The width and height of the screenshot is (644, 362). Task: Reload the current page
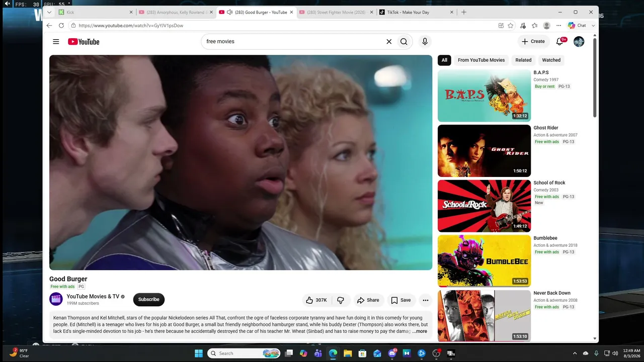coord(61,26)
